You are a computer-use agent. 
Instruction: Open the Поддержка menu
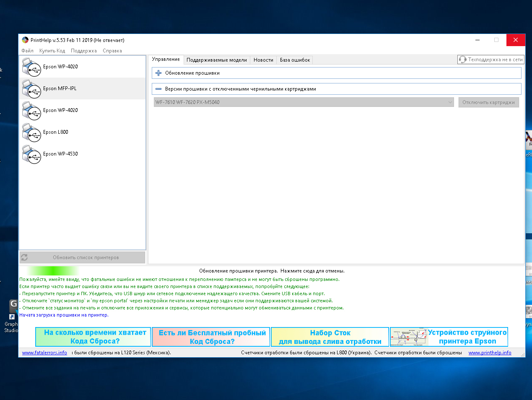coord(84,51)
